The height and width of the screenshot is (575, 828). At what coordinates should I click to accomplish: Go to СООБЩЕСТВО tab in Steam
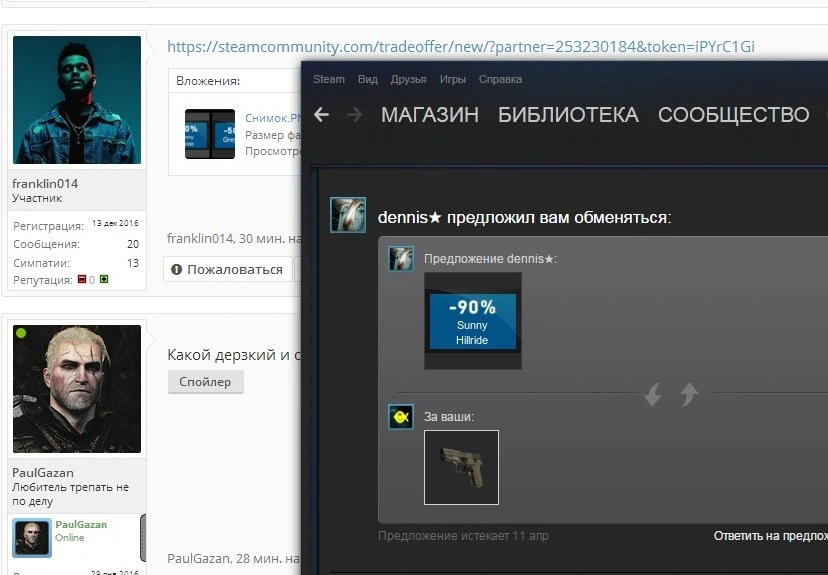click(733, 115)
